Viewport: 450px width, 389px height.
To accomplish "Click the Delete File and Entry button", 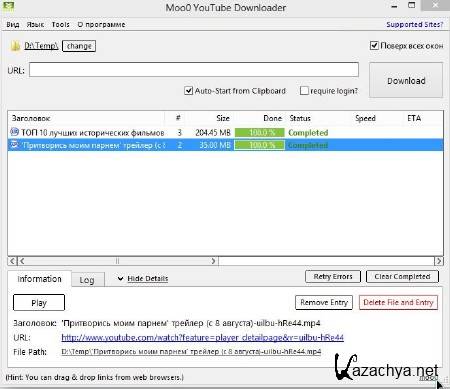I will coord(398,303).
